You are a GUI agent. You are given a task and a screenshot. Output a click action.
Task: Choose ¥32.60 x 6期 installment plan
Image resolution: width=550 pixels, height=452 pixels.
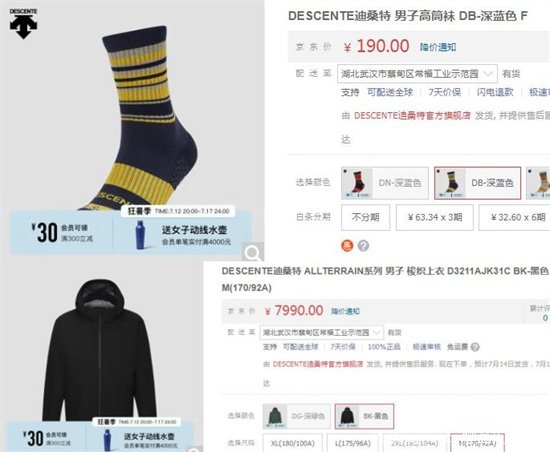coord(516,217)
